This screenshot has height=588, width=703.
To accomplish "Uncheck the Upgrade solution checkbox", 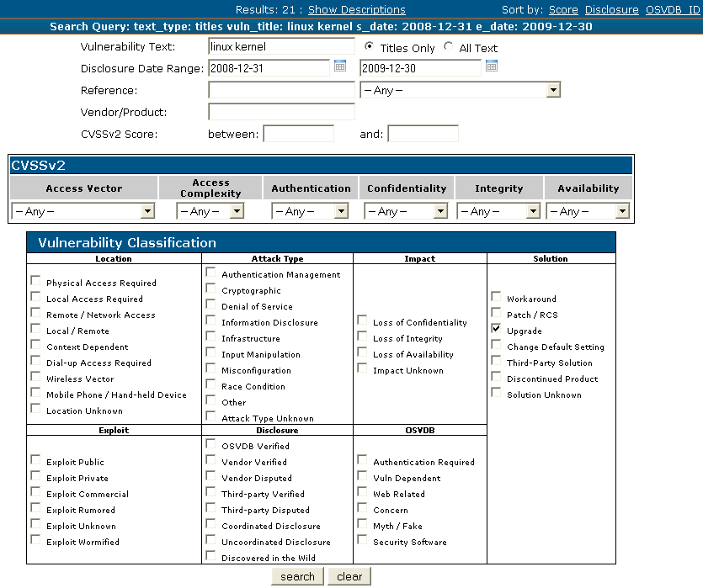I will 496,328.
